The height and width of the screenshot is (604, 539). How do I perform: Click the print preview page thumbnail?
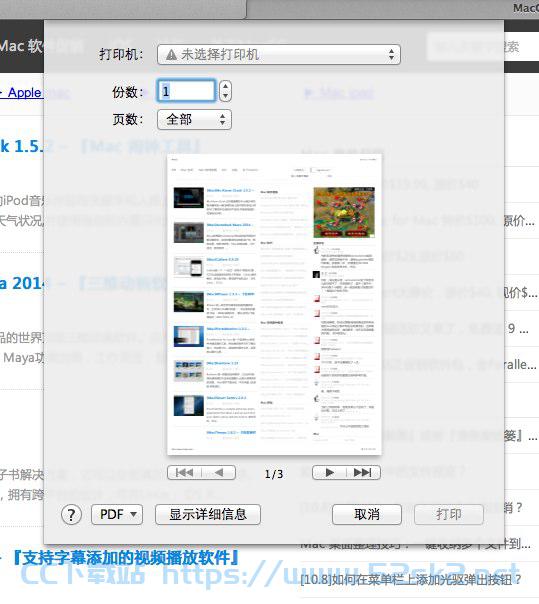(275, 304)
